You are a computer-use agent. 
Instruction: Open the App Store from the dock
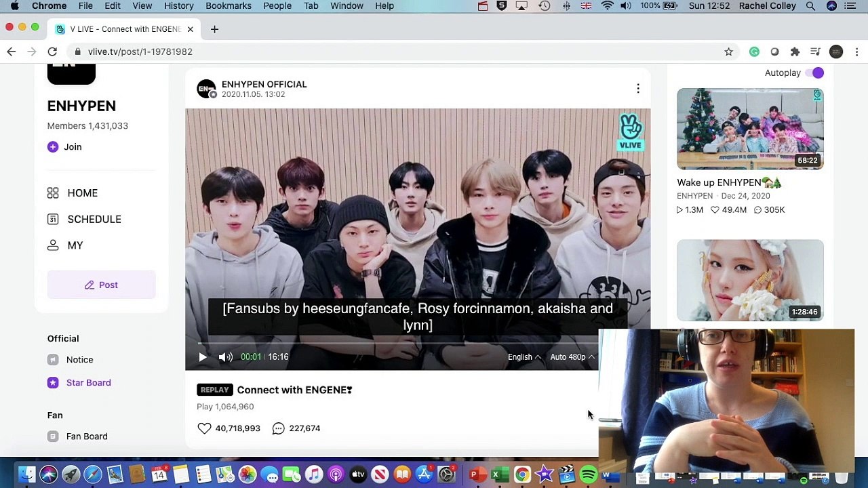(425, 474)
